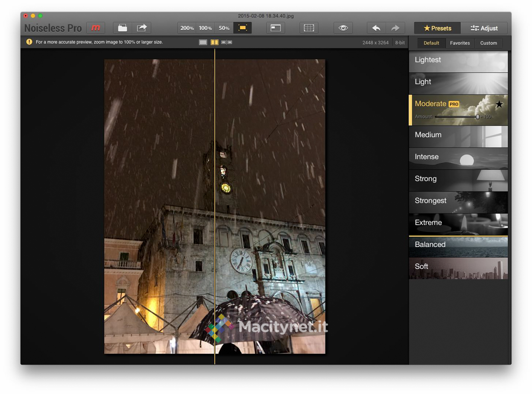Click the PRO badge on Moderate
This screenshot has width=532, height=394.
pos(454,104)
